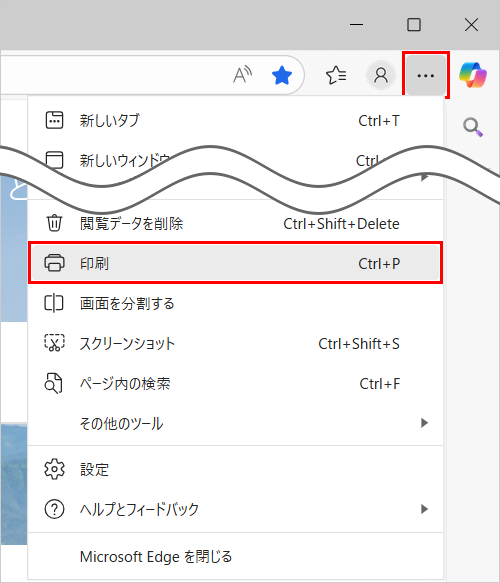
Task: Click the Ctrl+T shortcut text
Action: coord(379,121)
